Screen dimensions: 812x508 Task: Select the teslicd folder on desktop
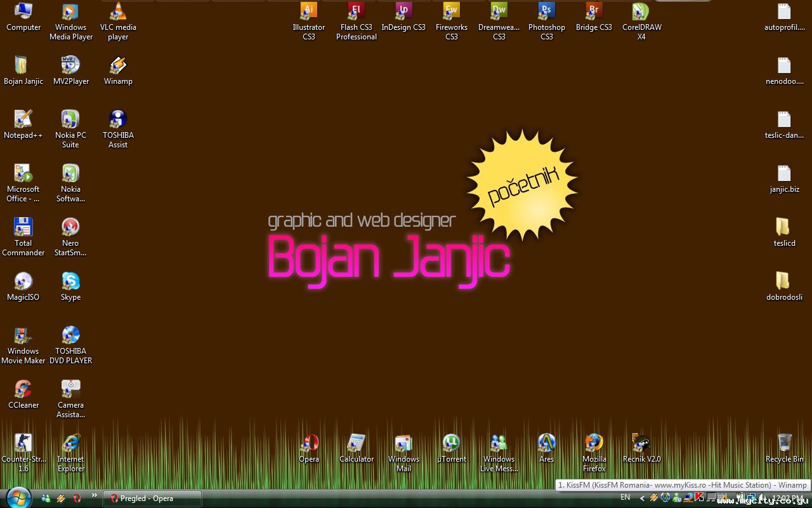pos(784,232)
